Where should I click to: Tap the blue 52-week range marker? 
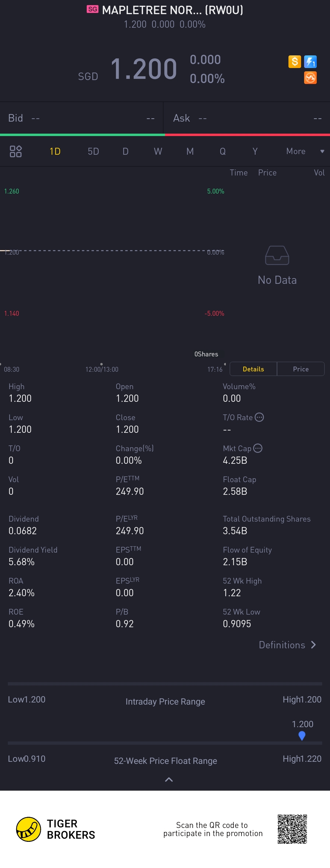[x=302, y=736]
